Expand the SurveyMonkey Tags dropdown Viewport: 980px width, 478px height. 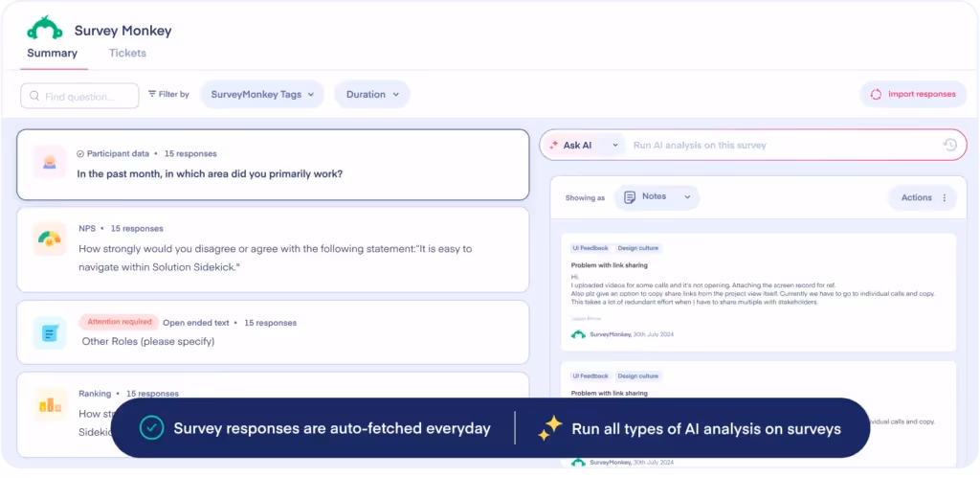(x=262, y=95)
